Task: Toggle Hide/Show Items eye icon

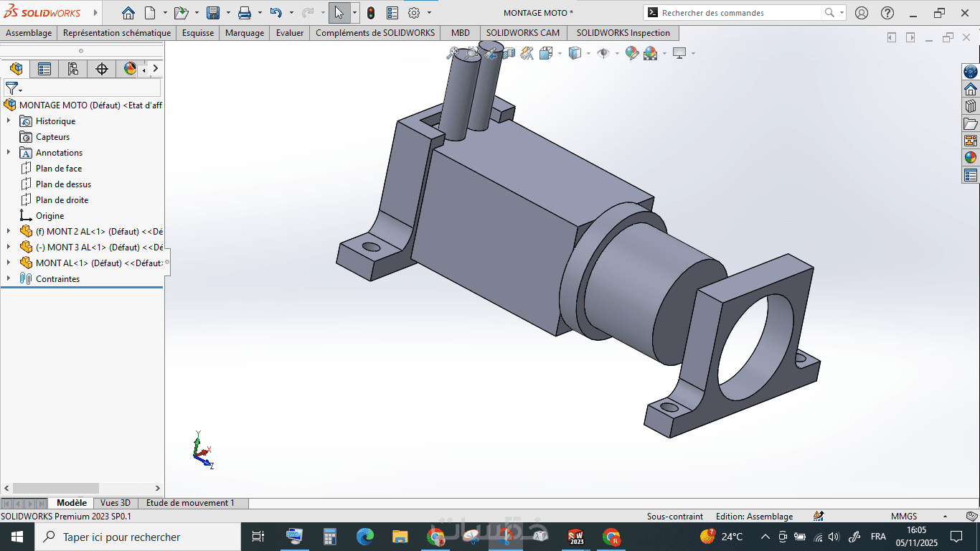Action: tap(603, 53)
